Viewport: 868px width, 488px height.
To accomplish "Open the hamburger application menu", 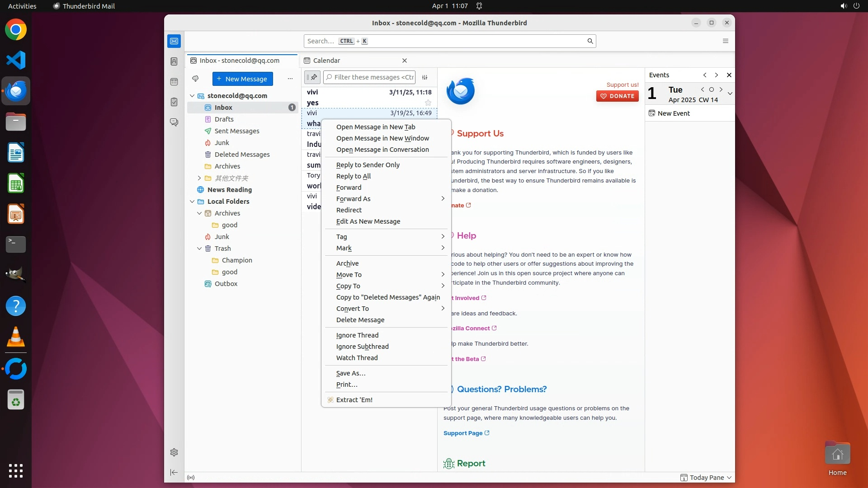I will click(726, 41).
